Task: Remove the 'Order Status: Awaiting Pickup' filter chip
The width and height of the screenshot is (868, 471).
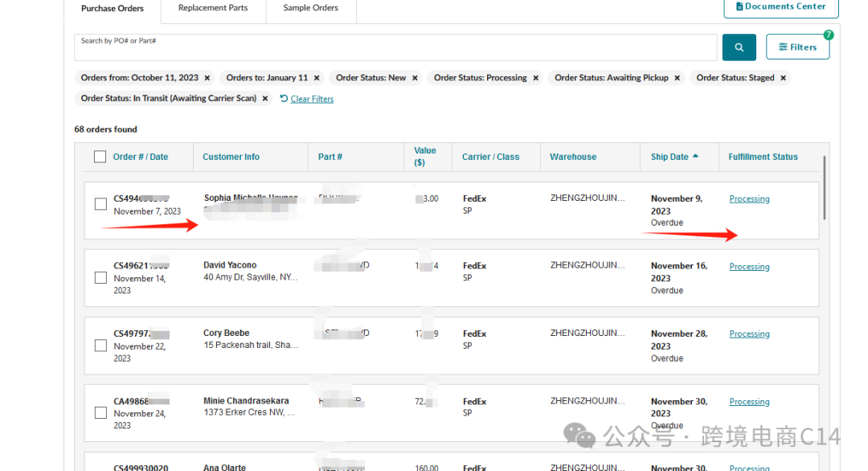Action: point(677,78)
